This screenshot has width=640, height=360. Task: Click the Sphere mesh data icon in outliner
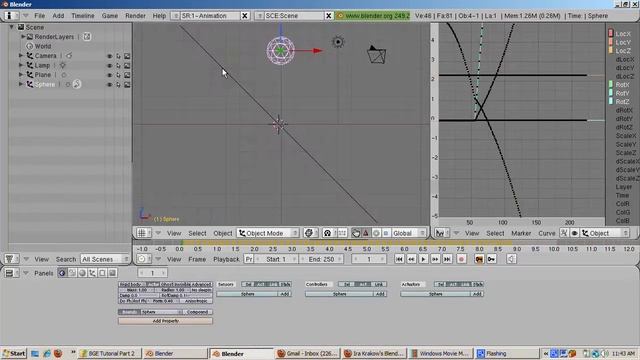click(x=68, y=84)
